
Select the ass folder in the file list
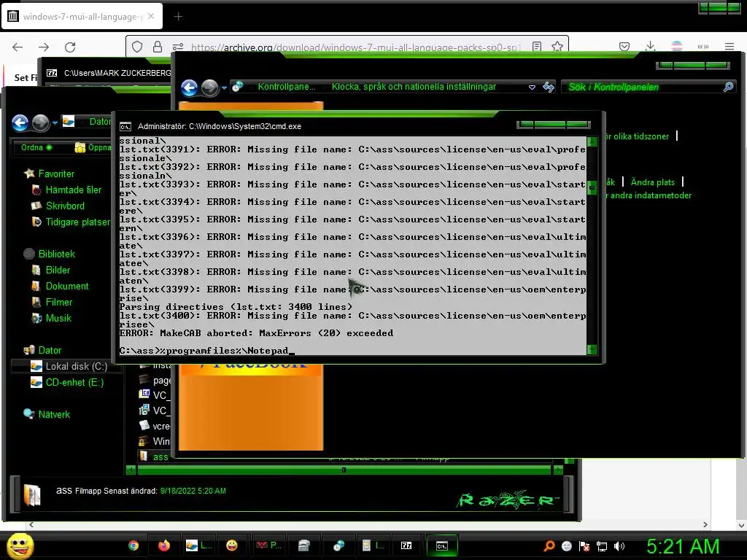(160, 456)
